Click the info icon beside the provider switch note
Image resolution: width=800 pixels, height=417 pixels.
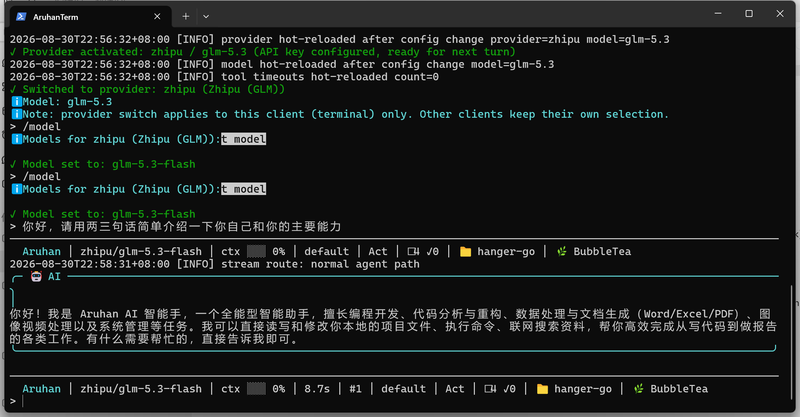[17, 114]
